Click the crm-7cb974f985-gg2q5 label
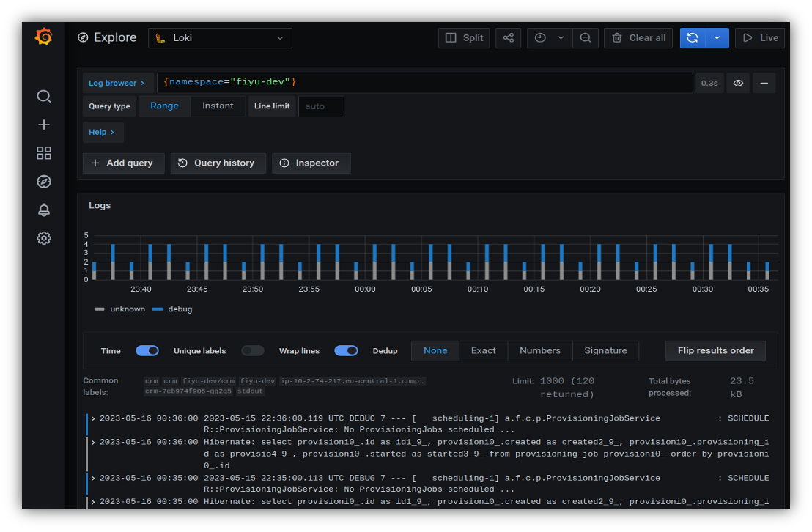812x532 pixels. click(188, 391)
